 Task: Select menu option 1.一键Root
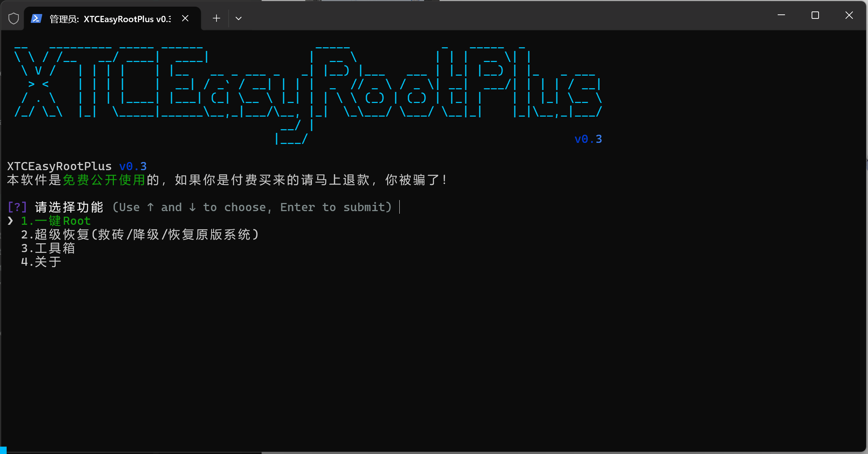click(x=56, y=221)
